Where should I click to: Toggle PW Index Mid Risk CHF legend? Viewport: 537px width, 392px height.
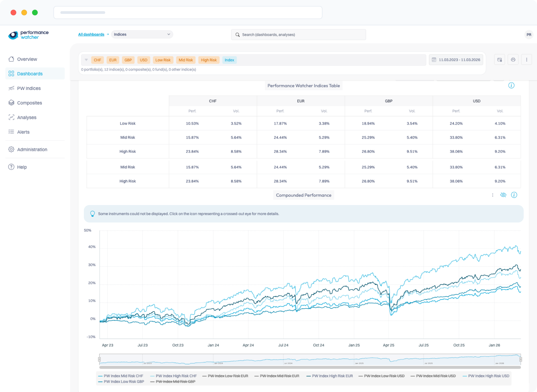[x=123, y=376]
